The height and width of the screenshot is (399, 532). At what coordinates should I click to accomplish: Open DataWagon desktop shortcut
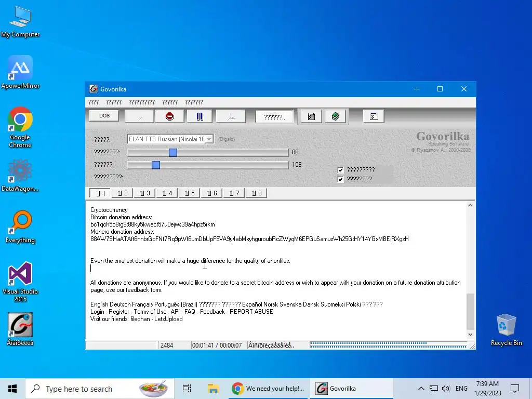click(20, 176)
